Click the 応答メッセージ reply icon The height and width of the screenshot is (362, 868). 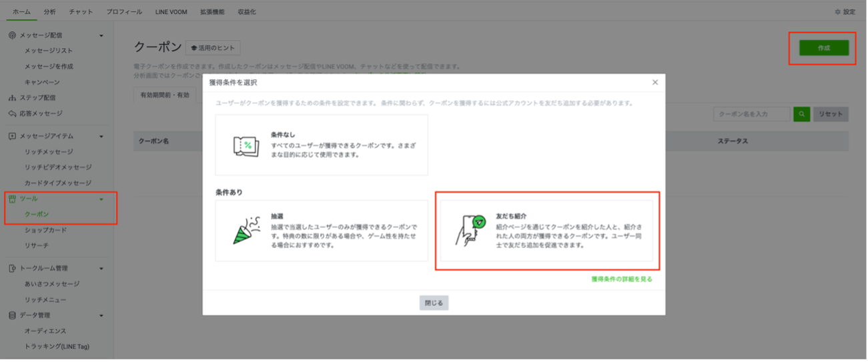coord(12,113)
